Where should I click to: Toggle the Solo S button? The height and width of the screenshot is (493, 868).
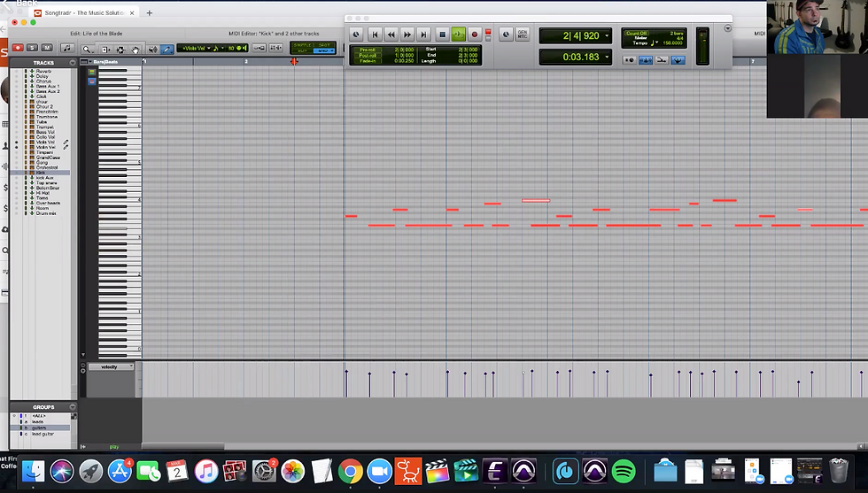pos(32,48)
